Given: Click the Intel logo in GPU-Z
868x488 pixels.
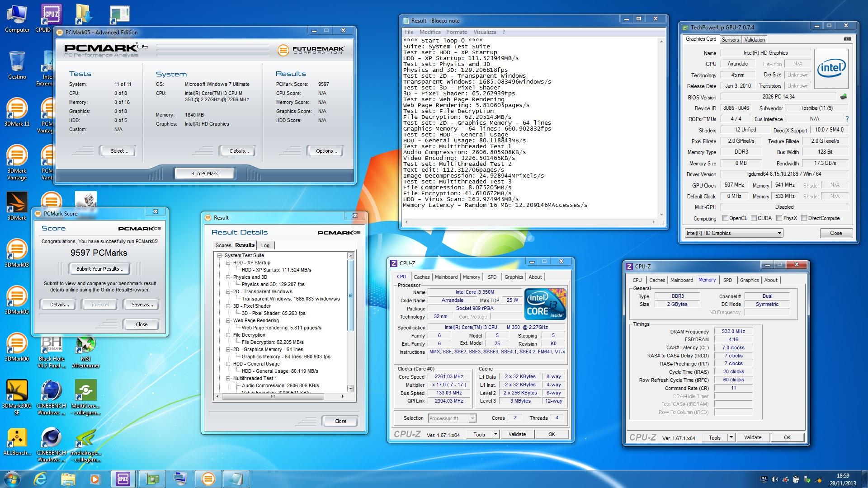Looking at the screenshot, I should point(831,68).
